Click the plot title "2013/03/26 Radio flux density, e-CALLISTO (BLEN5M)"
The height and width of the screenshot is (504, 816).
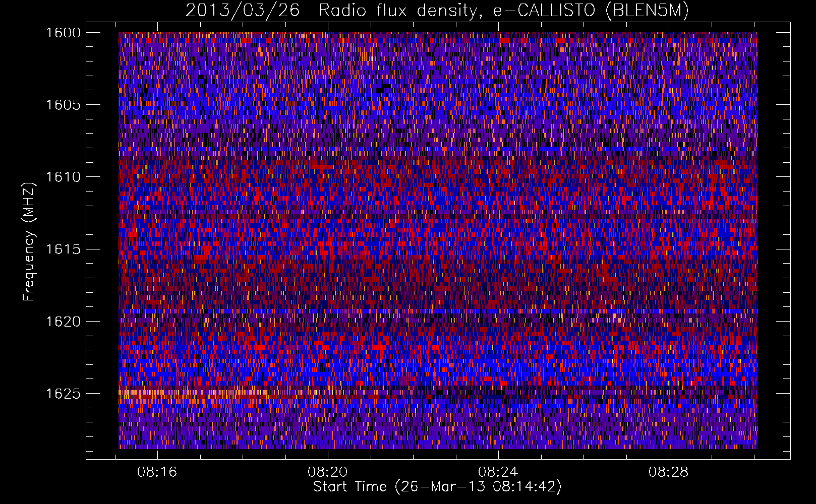click(x=437, y=10)
